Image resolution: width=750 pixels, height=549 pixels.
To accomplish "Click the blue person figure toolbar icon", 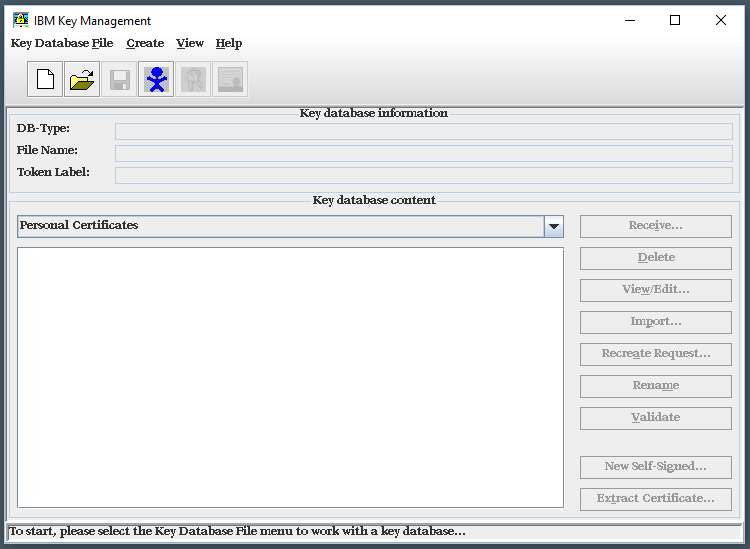I will [x=156, y=79].
